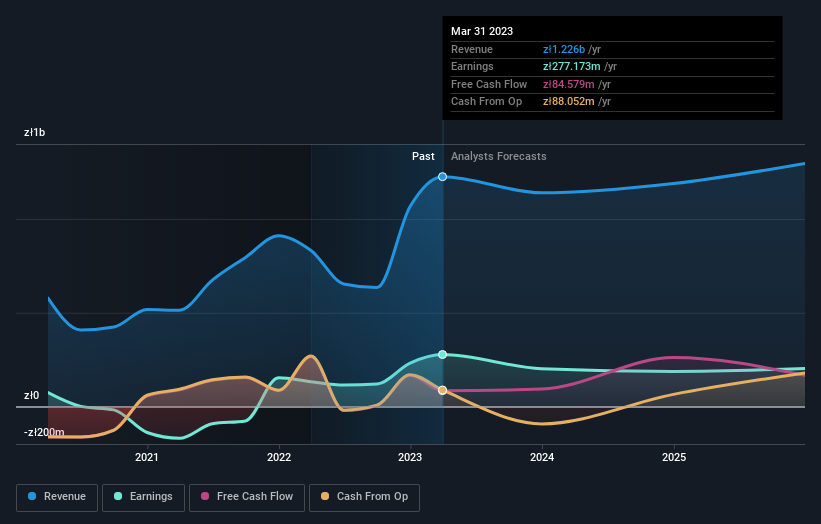Image resolution: width=821 pixels, height=524 pixels.
Task: Click the zł84.579m free cash flow value
Action: pyautogui.click(x=569, y=84)
